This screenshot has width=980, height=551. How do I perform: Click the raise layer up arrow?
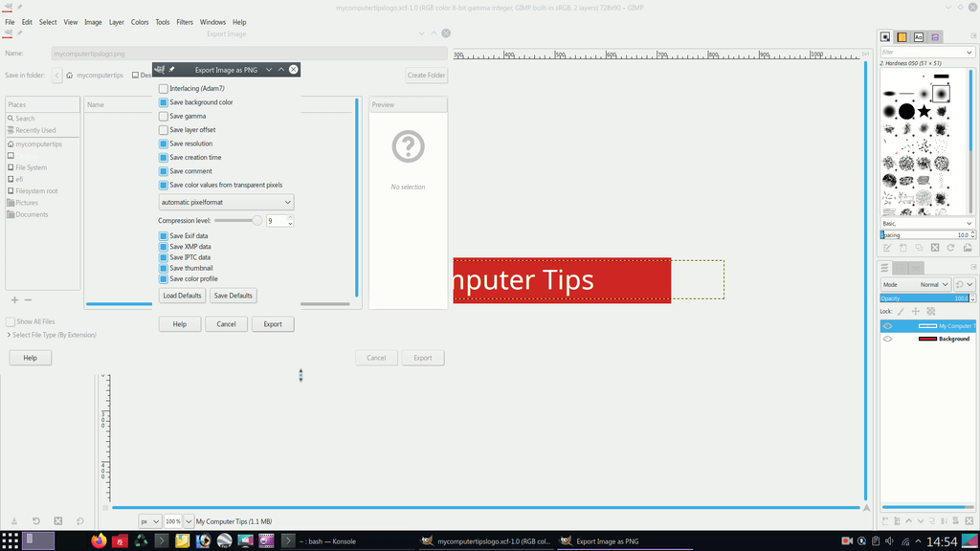click(x=909, y=521)
